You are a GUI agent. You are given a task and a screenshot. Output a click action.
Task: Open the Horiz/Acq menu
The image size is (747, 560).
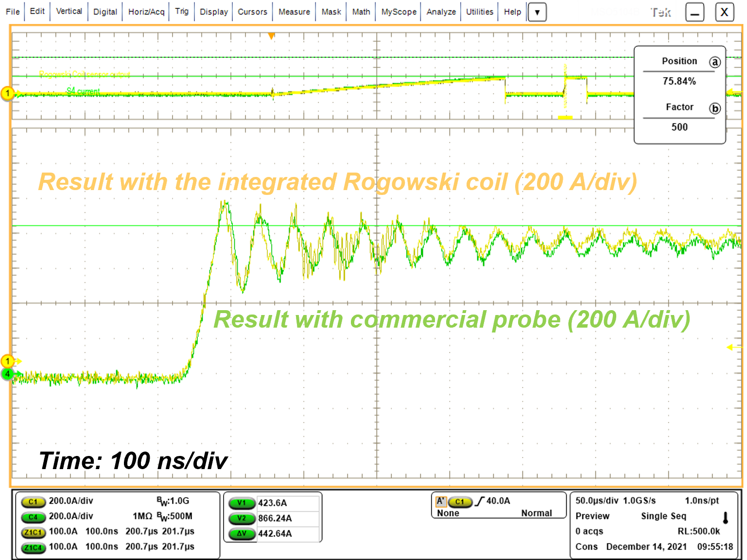click(x=146, y=12)
